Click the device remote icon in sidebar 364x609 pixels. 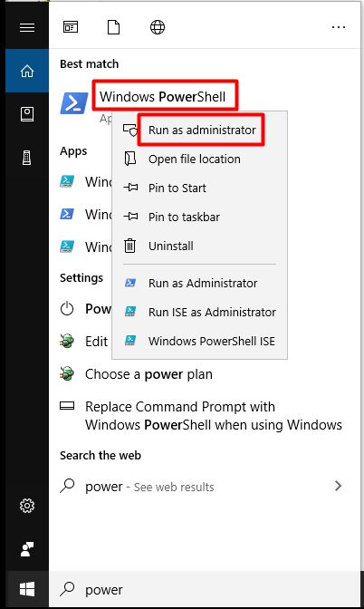(x=27, y=158)
